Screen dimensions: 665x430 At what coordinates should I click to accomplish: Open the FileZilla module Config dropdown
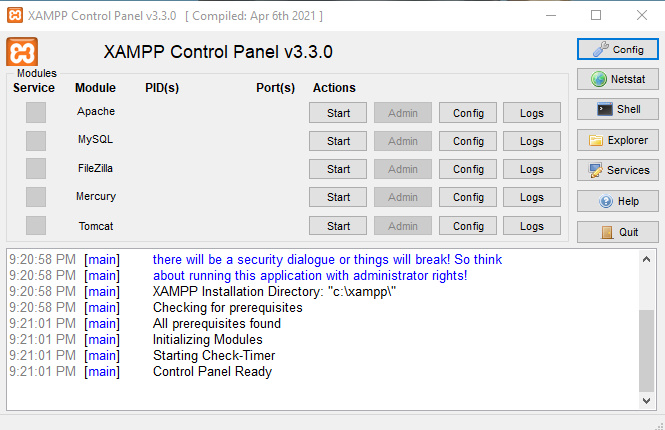468,169
